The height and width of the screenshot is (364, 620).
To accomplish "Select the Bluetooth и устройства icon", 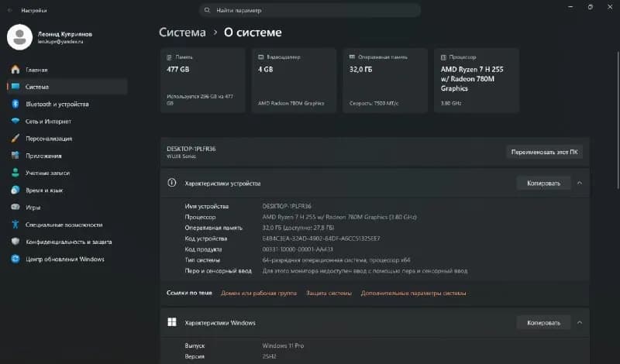I will point(15,104).
